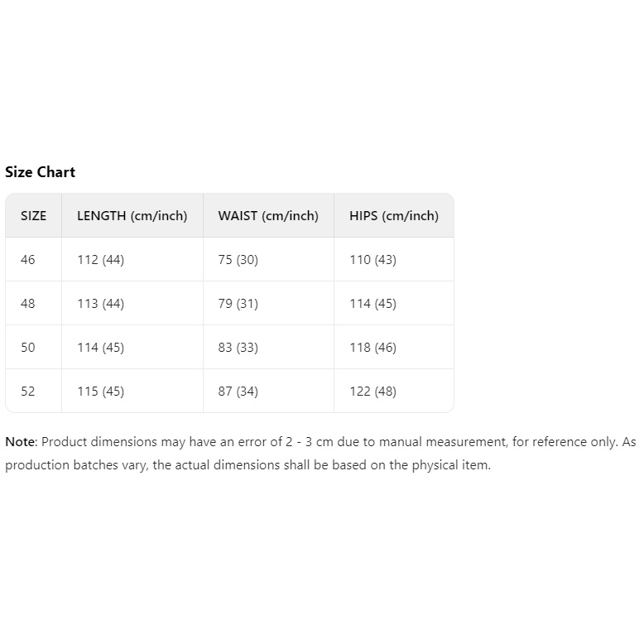Click the size 52 row label
The image size is (644, 644).
point(28,392)
